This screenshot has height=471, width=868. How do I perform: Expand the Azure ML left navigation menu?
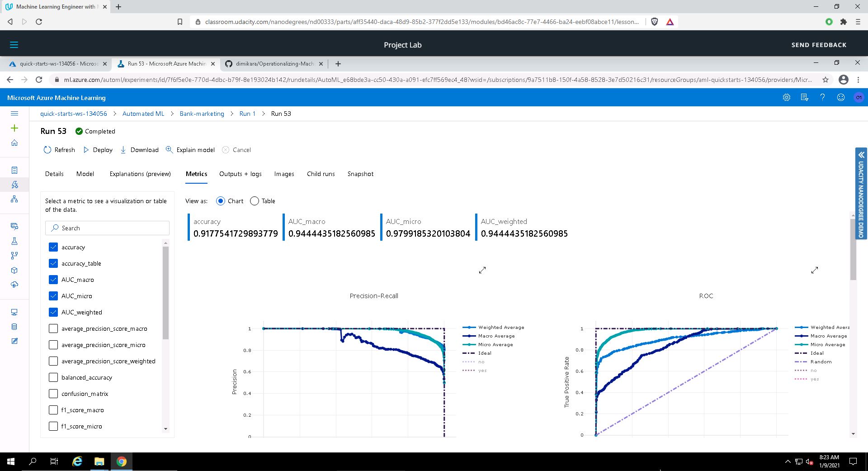point(14,114)
